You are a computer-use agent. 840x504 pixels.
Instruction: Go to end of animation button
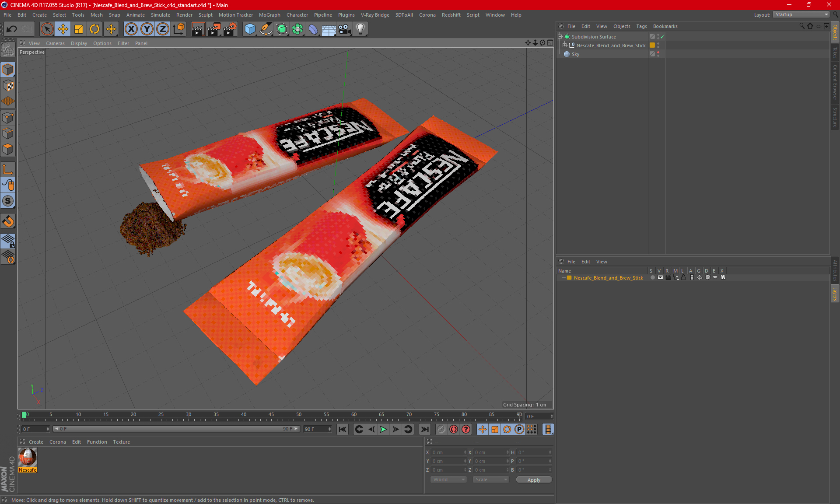click(x=424, y=429)
